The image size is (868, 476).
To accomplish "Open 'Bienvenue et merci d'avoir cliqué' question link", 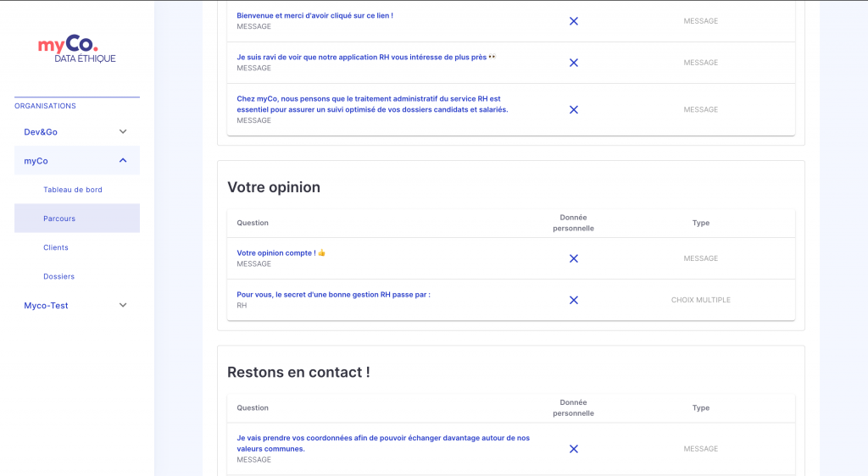I will pyautogui.click(x=315, y=15).
